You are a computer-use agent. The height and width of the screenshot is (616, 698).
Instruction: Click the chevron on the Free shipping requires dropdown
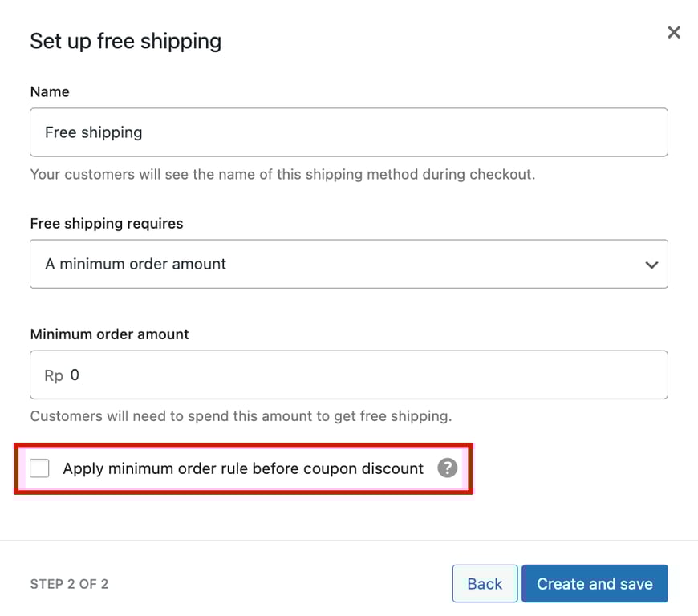pyautogui.click(x=651, y=264)
